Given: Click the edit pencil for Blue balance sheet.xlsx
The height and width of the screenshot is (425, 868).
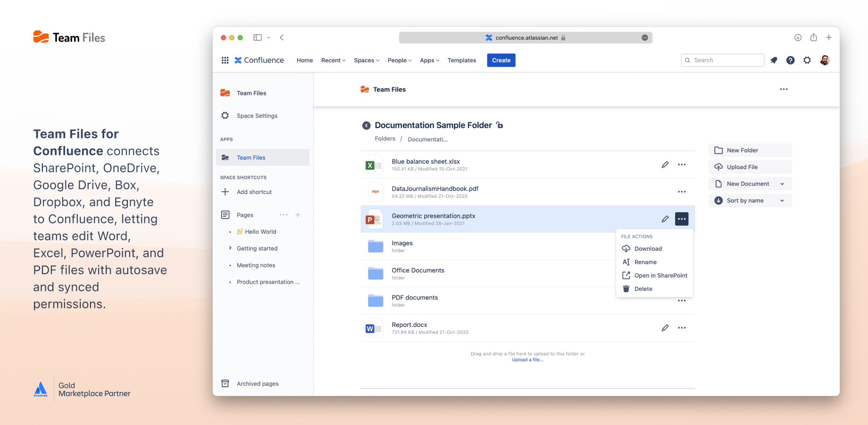Looking at the screenshot, I should click(665, 165).
